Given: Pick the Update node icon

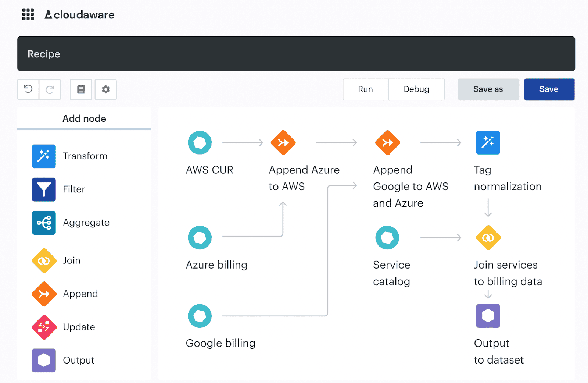Looking at the screenshot, I should click(44, 327).
